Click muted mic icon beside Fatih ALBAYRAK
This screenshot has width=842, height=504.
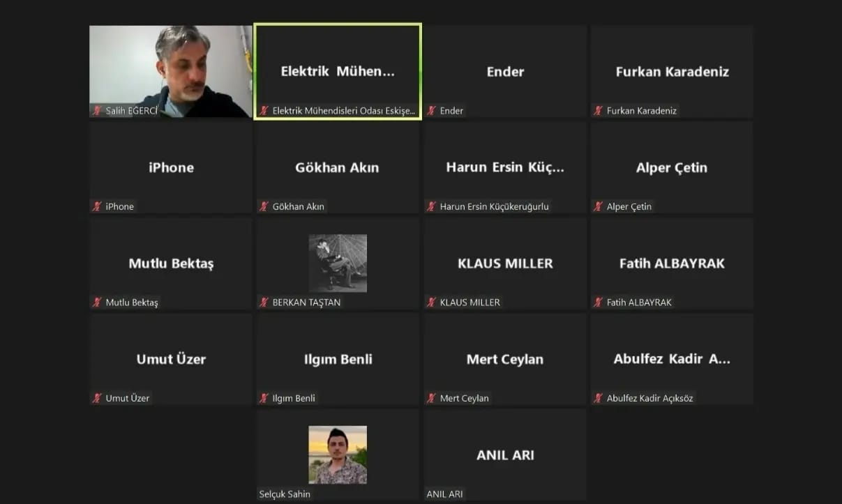tap(599, 303)
